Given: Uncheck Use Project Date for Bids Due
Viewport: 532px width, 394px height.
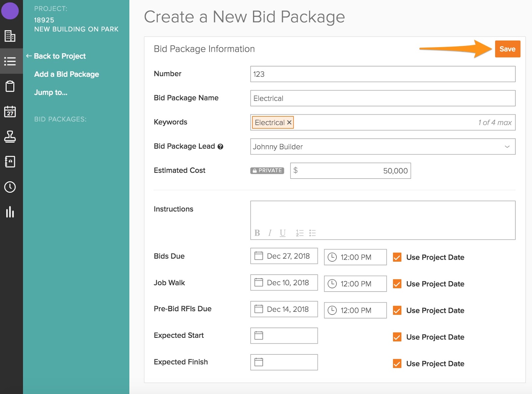Looking at the screenshot, I should [397, 257].
